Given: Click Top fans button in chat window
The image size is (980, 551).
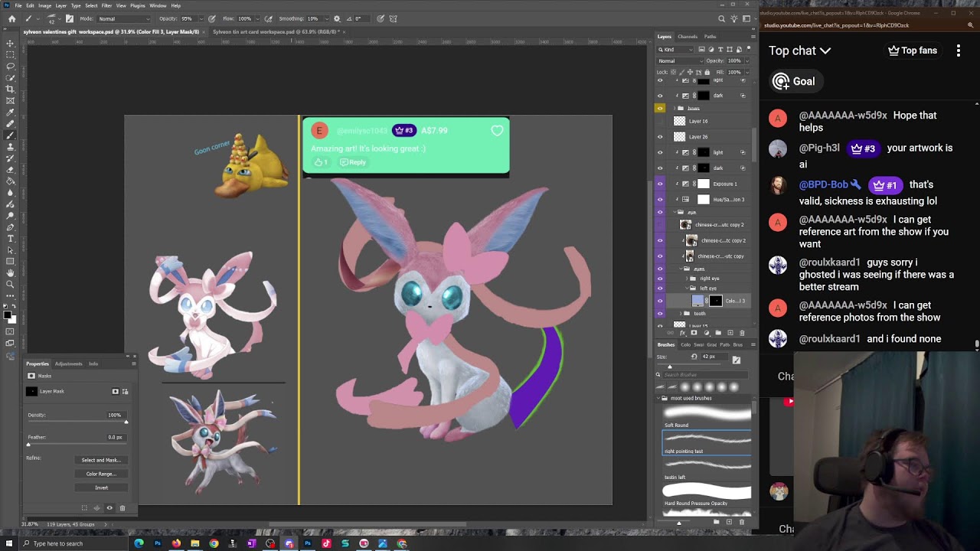Looking at the screenshot, I should (x=913, y=51).
